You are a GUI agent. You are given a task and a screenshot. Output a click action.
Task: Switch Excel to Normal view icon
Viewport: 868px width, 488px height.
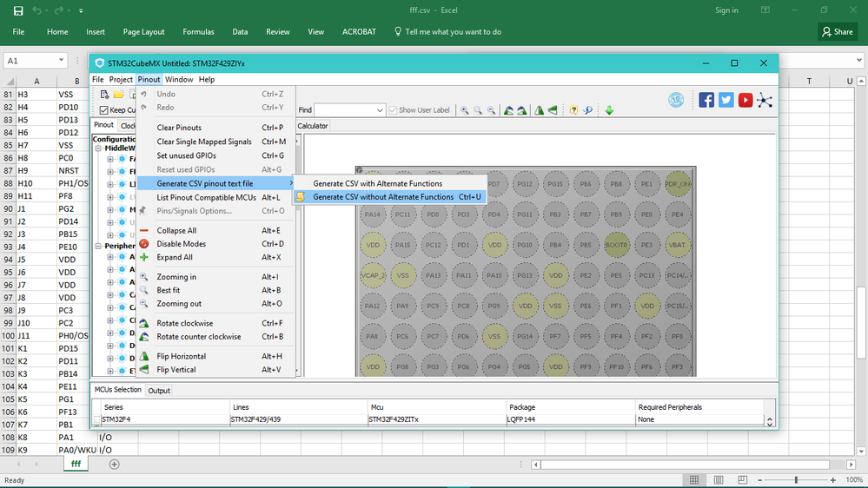pyautogui.click(x=694, y=479)
